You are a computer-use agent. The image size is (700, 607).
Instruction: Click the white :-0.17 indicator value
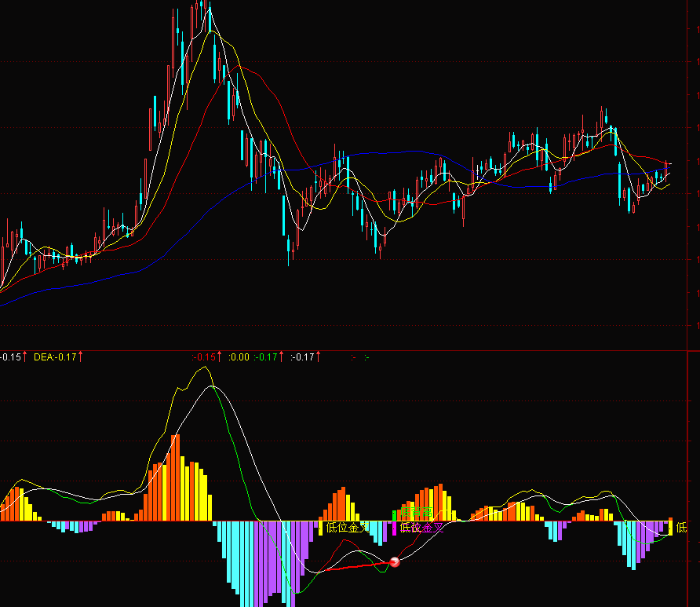(x=302, y=357)
